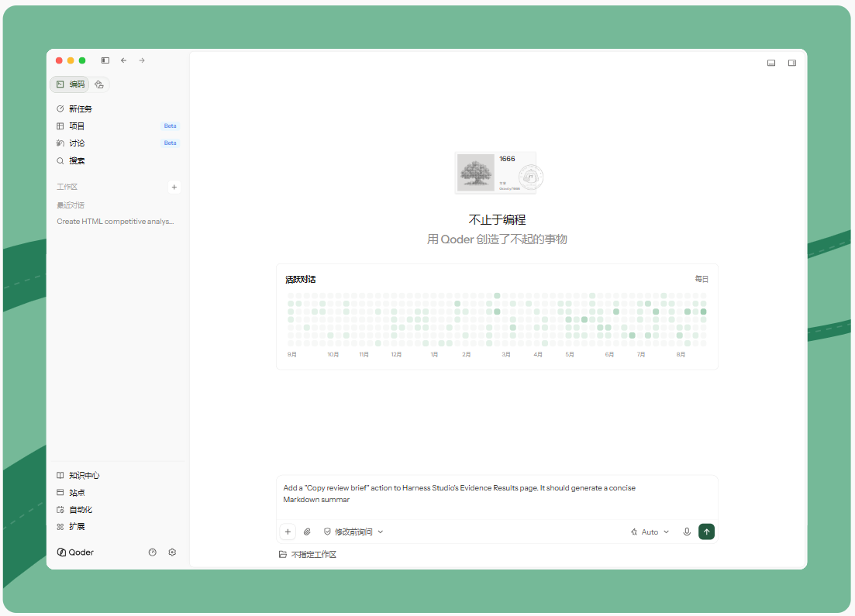This screenshot has height=616, width=855.
Task: Open 扩展 from the sidebar
Action: (x=71, y=527)
